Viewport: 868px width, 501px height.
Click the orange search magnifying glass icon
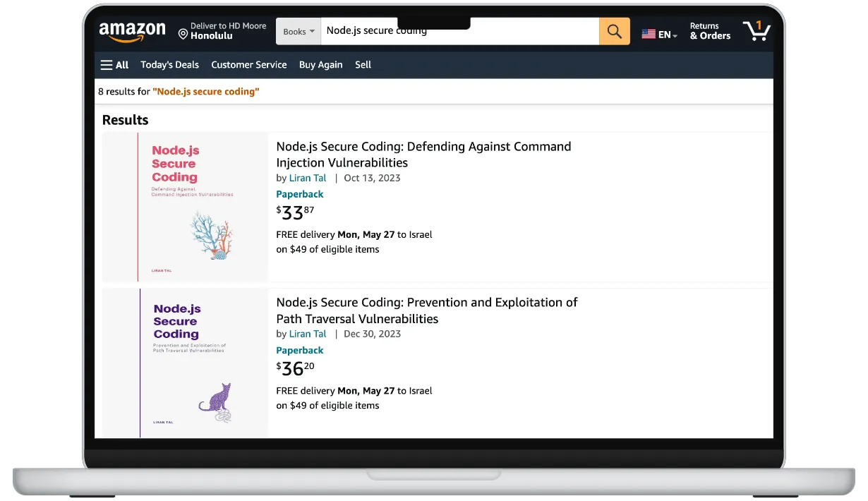click(x=613, y=31)
